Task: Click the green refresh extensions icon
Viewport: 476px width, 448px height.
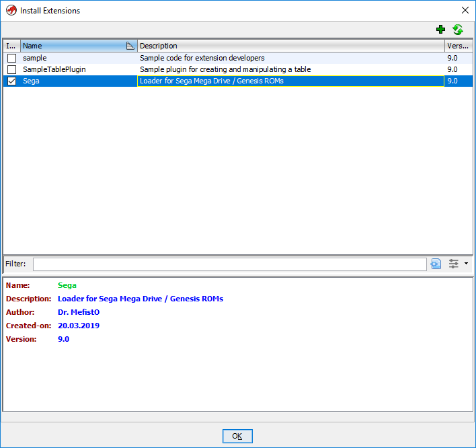Action: tap(458, 30)
